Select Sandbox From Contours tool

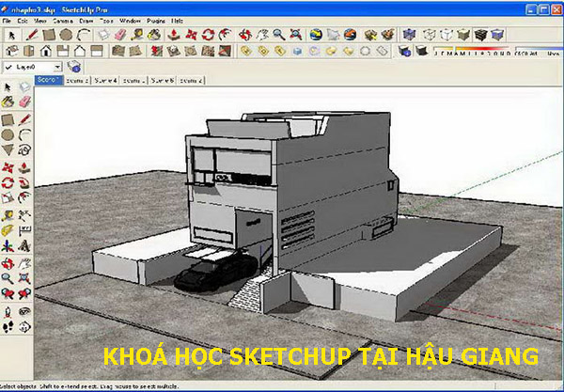pos(118,51)
